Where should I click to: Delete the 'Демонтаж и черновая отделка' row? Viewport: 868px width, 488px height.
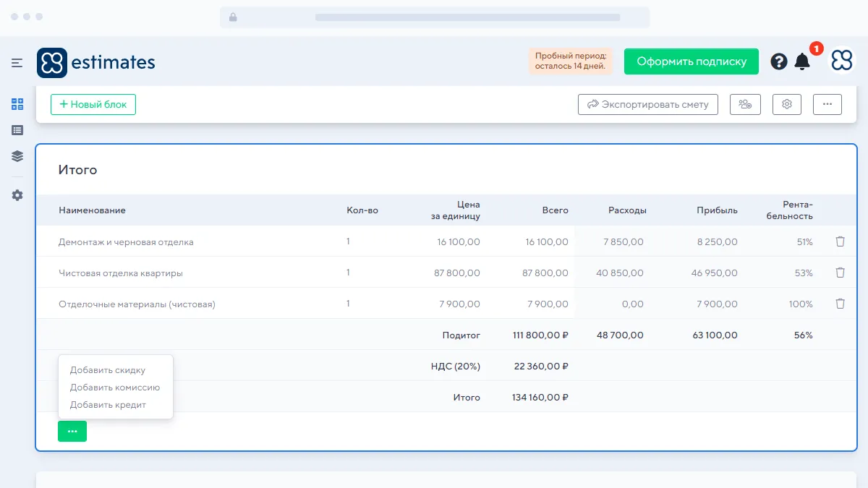point(840,241)
